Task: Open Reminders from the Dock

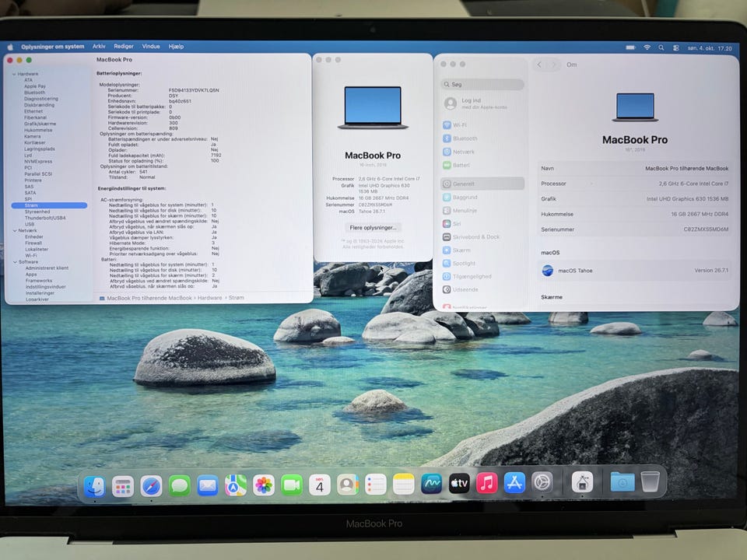Action: click(x=375, y=485)
